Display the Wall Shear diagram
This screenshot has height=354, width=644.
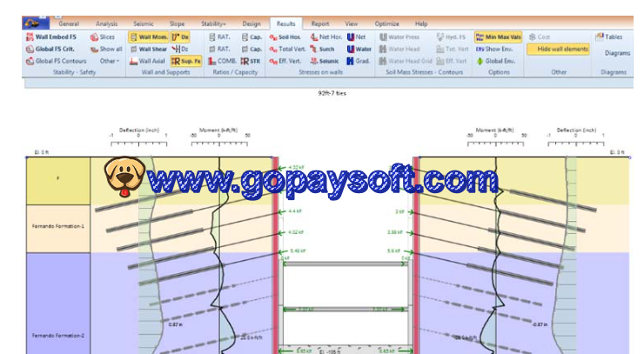click(x=147, y=50)
